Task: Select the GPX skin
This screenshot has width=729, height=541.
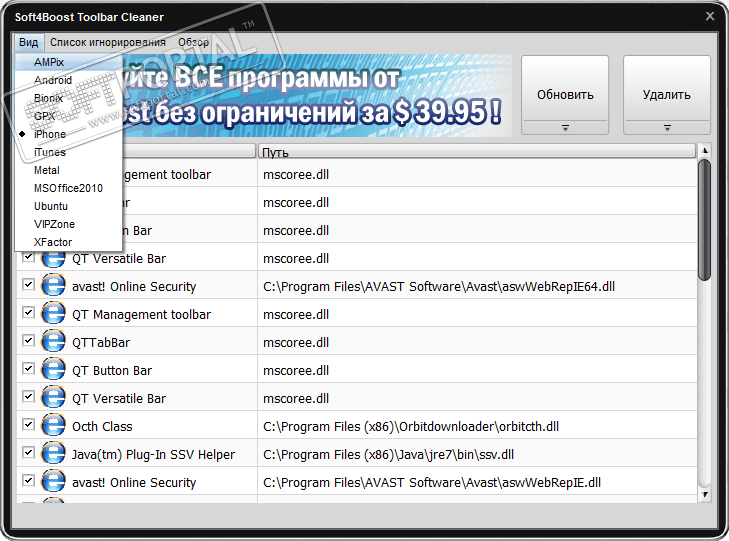Action: [68, 116]
